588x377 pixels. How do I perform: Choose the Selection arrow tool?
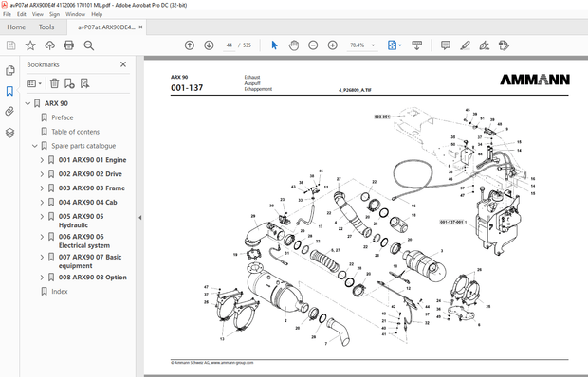274,45
